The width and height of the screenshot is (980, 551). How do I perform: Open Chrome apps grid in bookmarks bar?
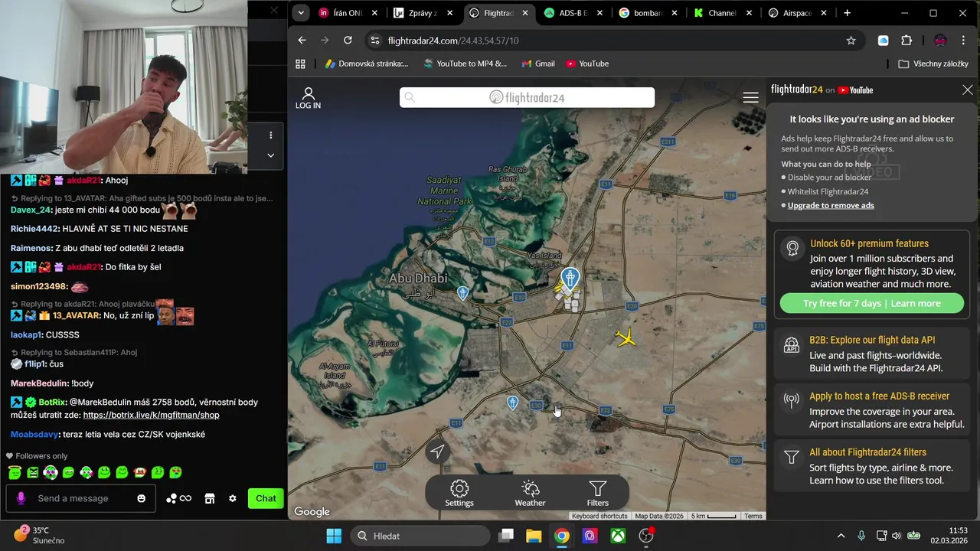pyautogui.click(x=300, y=64)
